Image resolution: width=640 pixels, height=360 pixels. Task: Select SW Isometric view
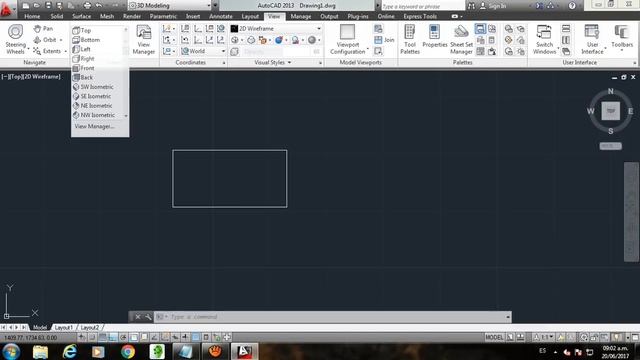coord(98,87)
